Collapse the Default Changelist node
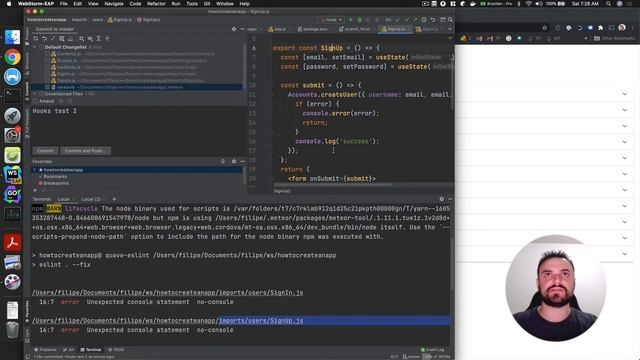Viewport: 640px width, 360px height. pos(35,47)
